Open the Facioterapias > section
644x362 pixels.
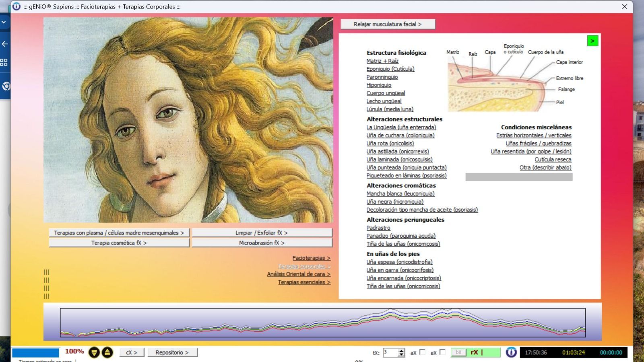click(311, 258)
